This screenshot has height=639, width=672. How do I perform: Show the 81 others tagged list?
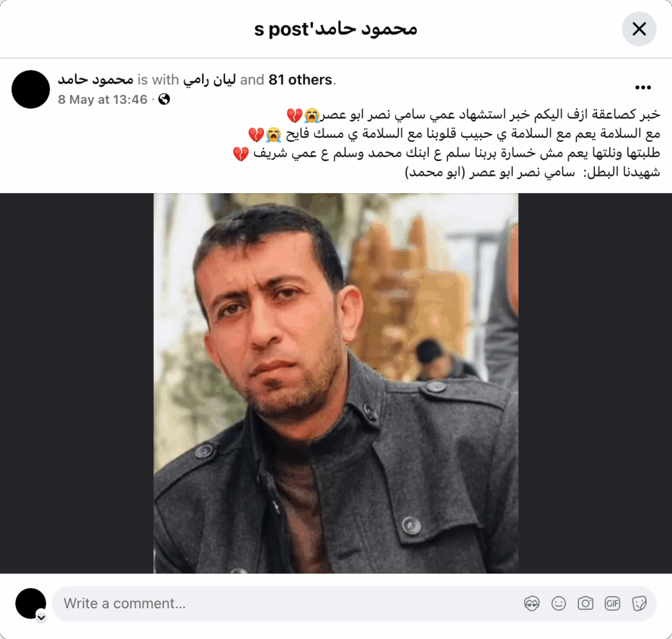point(301,79)
